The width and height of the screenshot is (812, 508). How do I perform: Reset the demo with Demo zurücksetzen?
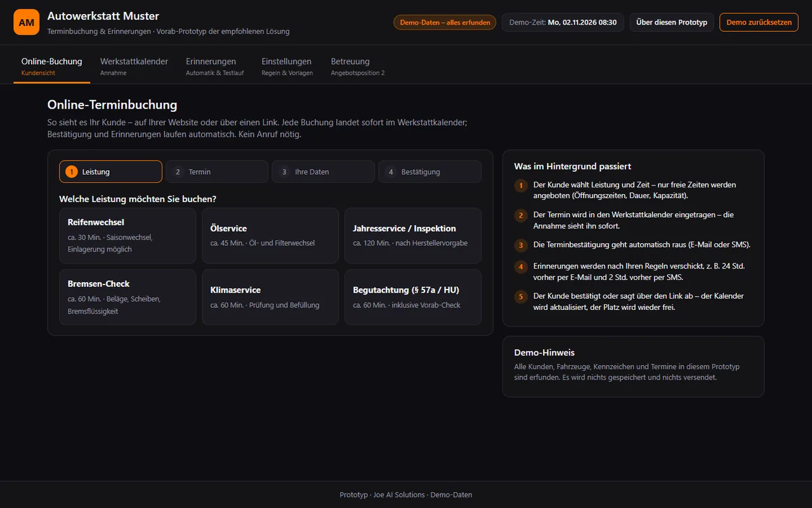click(x=759, y=22)
